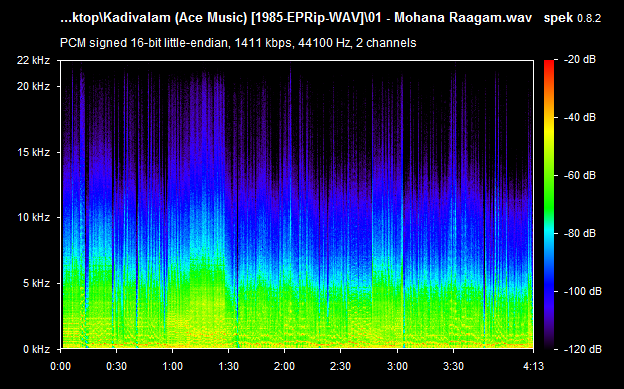The image size is (624, 389).
Task: Click the 3:30 time axis label
Action: (x=453, y=366)
